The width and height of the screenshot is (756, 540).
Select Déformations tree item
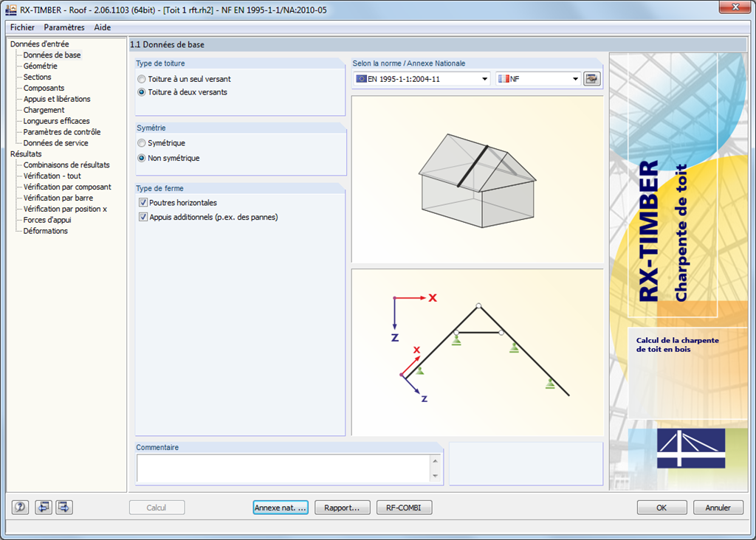46,231
